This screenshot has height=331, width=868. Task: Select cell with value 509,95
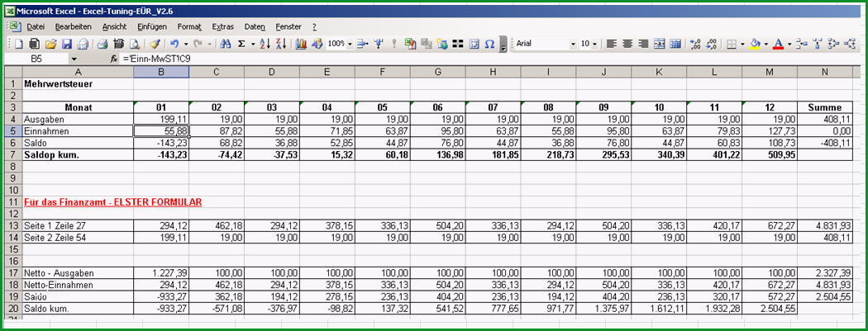[x=770, y=155]
